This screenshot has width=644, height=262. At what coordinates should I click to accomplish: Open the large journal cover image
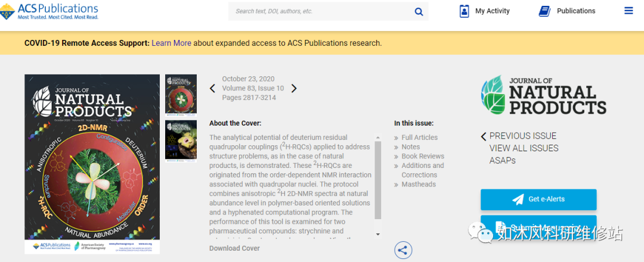pyautogui.click(x=92, y=164)
